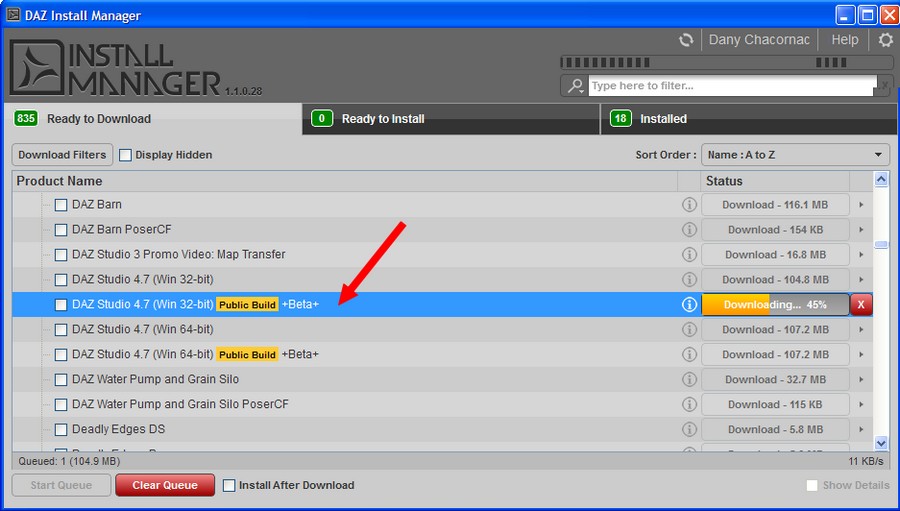Expand options arrow for Promo Video row
Screen dimensions: 900x511
pos(861,254)
